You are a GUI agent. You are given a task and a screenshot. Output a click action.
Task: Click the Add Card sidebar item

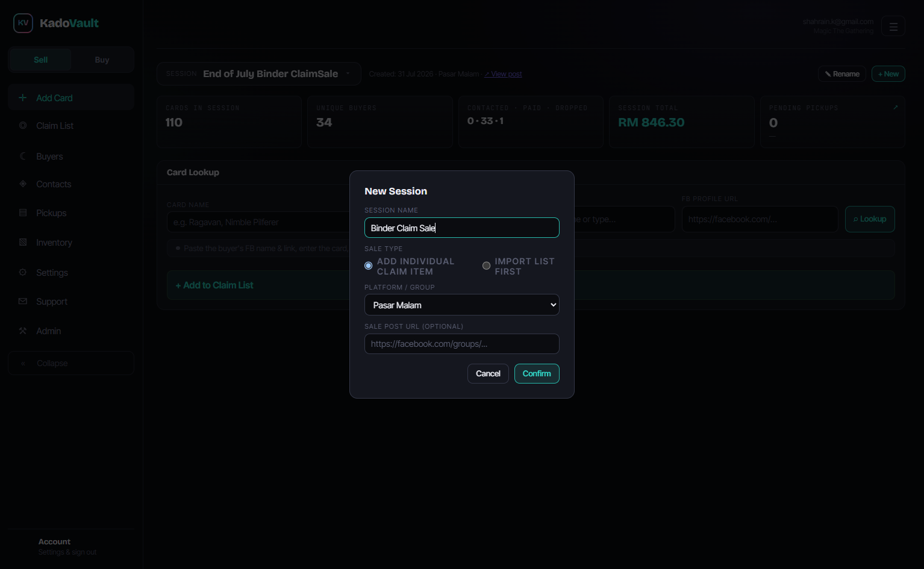point(71,98)
